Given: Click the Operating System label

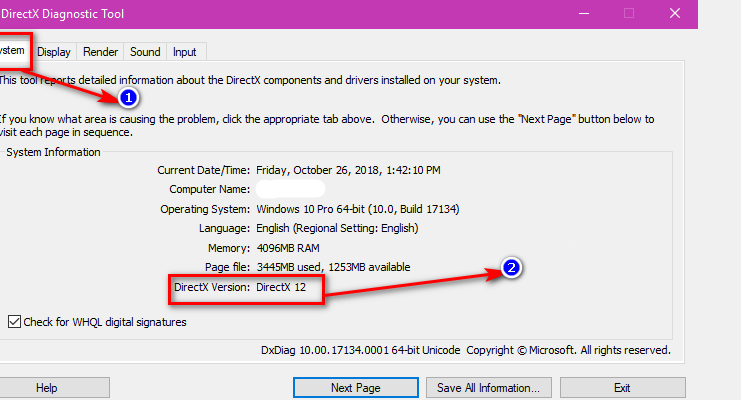Looking at the screenshot, I should click(205, 209).
